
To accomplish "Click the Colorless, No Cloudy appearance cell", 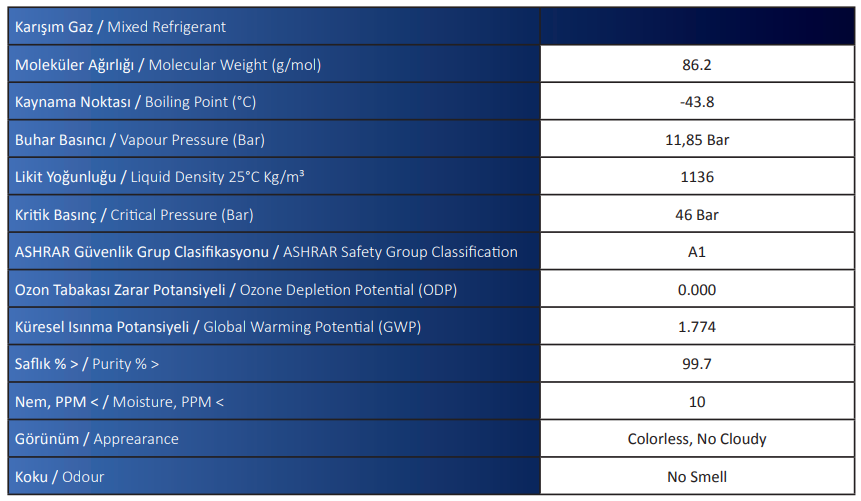I will click(x=697, y=439).
